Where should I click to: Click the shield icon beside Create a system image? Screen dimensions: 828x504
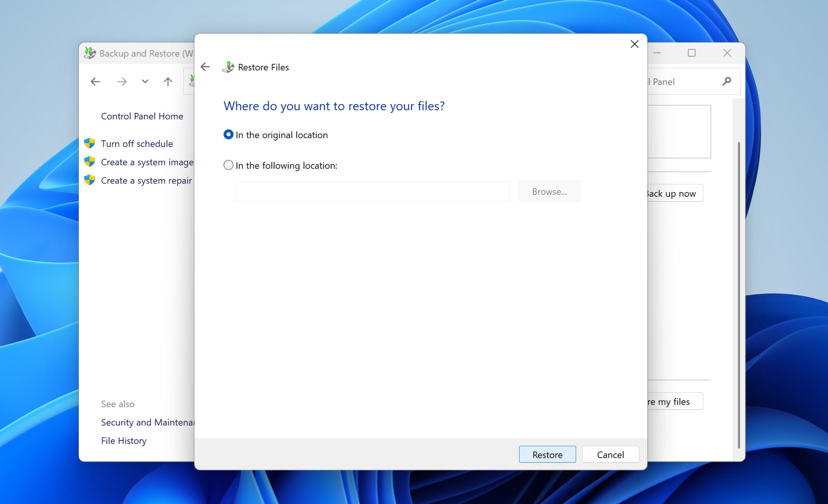90,161
